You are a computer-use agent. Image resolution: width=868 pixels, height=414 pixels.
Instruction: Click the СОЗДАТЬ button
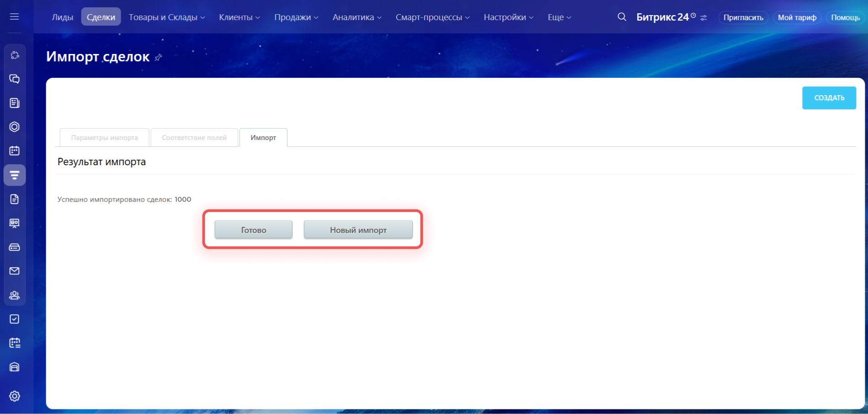coord(829,98)
